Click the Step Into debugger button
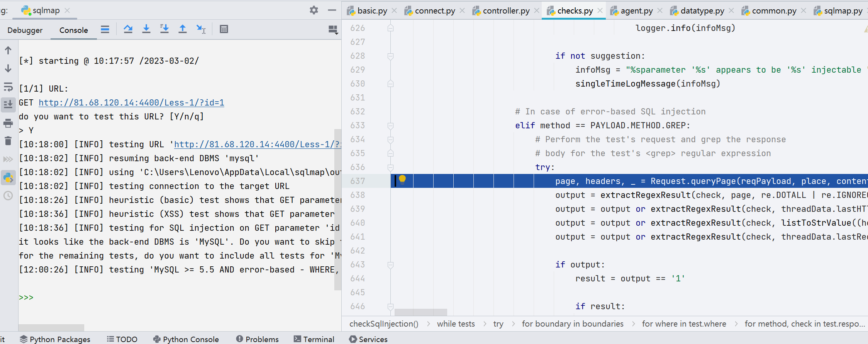This screenshot has height=344, width=868. (x=146, y=29)
